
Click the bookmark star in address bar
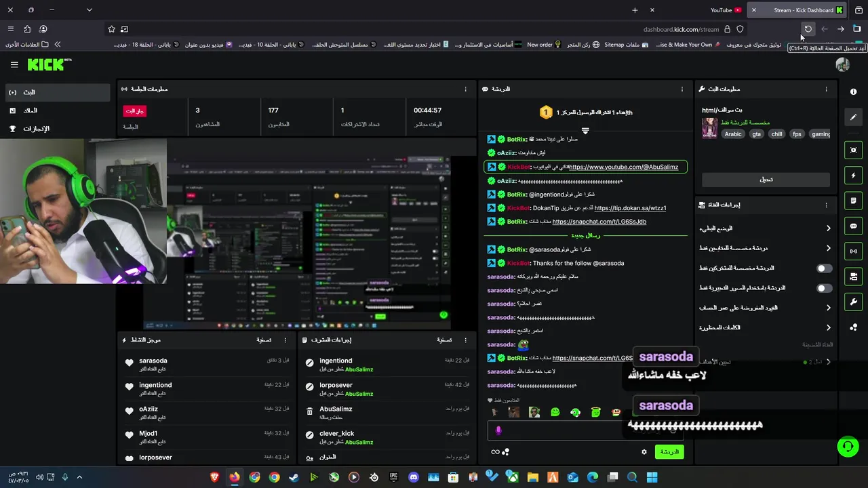(x=111, y=29)
